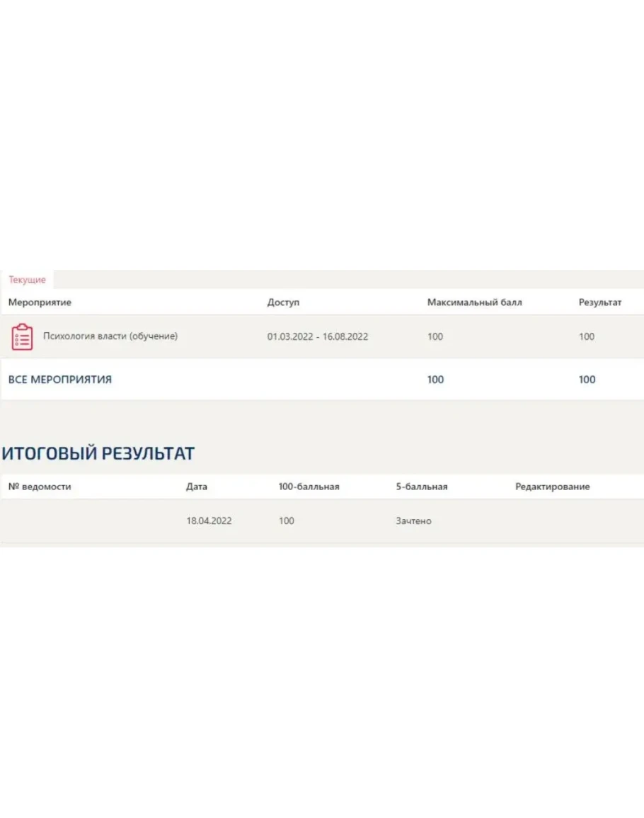Click the Доступ column header

pos(283,302)
